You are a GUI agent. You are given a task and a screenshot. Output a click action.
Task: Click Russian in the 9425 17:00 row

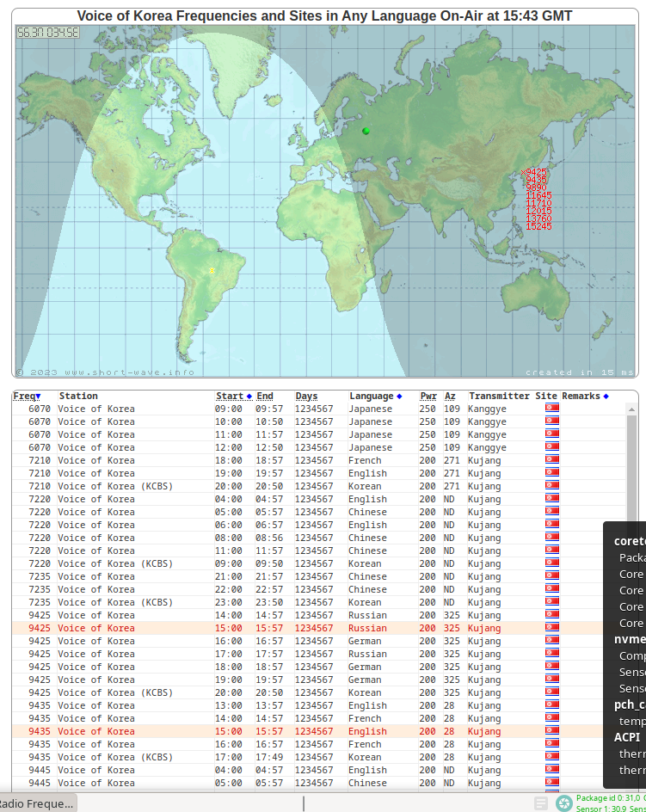click(x=367, y=654)
